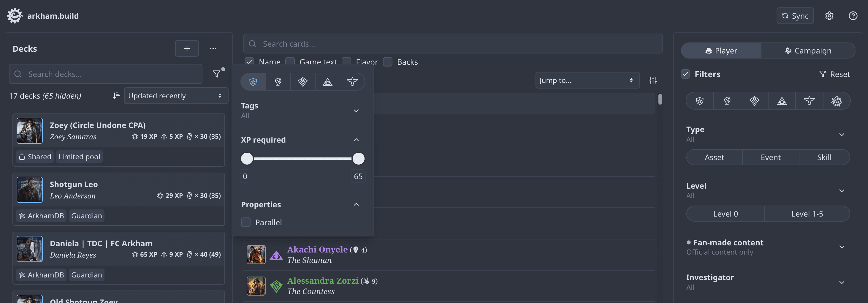Open the help question mark icon

coord(853,16)
